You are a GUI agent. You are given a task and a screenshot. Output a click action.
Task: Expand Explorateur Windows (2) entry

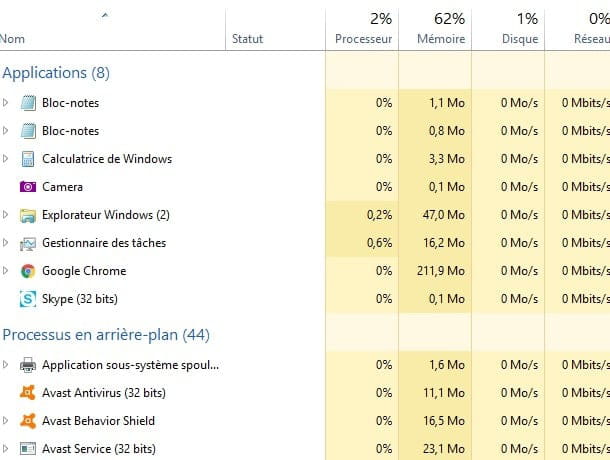click(x=5, y=214)
